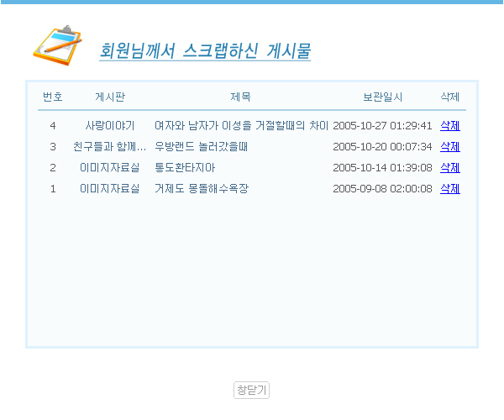Click the date 2005-10-27 01:29:41
The image size is (504, 420).
pyautogui.click(x=382, y=126)
